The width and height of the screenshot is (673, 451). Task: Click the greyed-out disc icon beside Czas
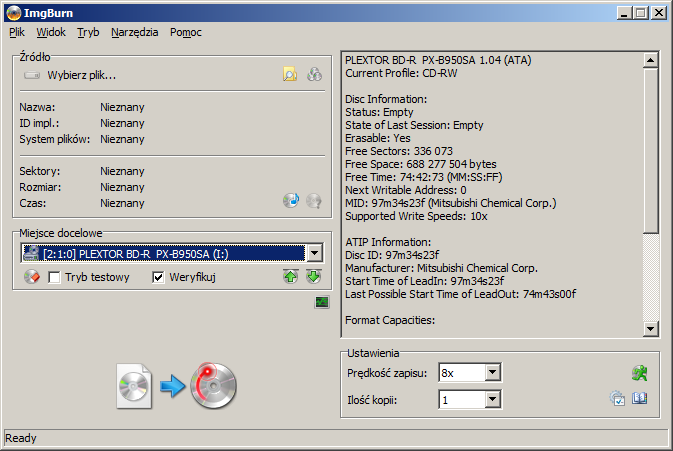click(314, 200)
